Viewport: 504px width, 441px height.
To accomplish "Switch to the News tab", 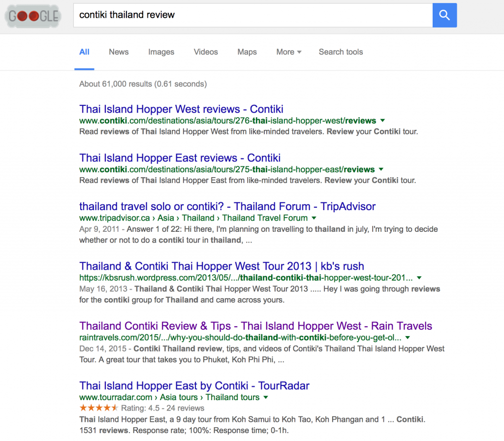I will click(x=119, y=52).
